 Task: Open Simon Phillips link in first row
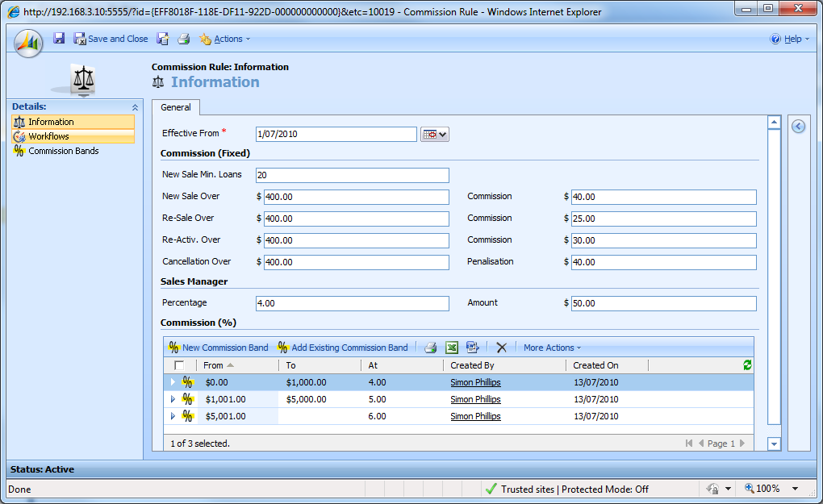click(x=475, y=382)
